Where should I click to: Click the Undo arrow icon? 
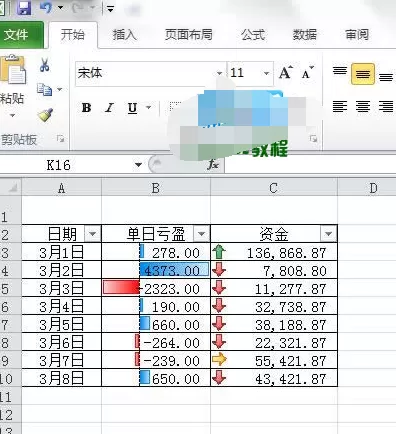[x=46, y=7]
